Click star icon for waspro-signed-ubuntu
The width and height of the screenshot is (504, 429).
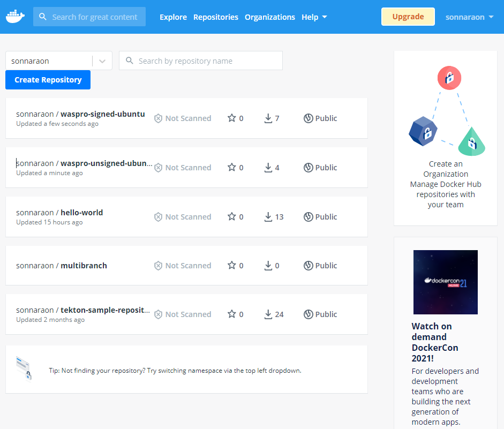pos(232,118)
